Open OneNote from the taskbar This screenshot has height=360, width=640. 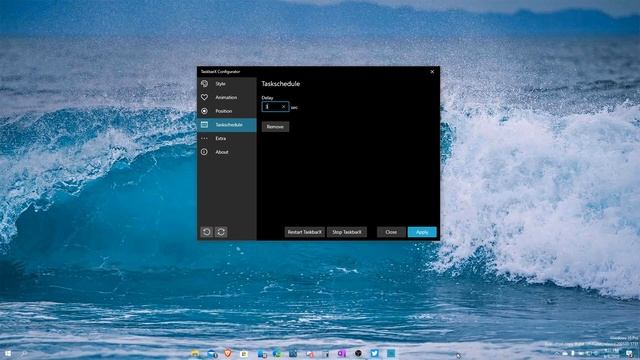342,353
